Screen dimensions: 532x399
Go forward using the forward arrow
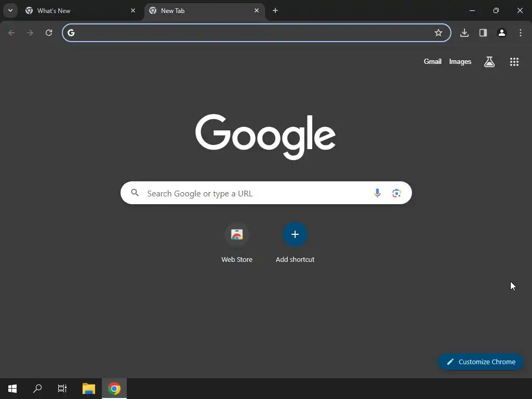point(30,33)
